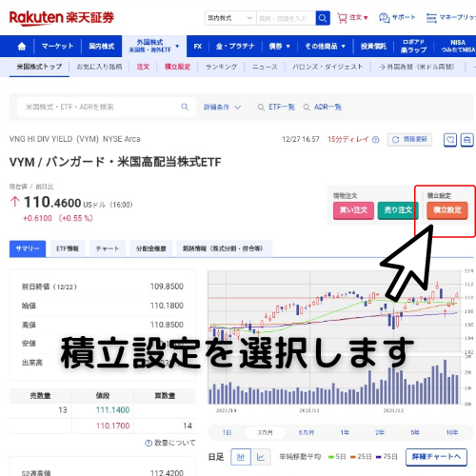Viewport: 476px width, 476px height.
Task: Select the サマリー tab
Action: tap(28, 248)
